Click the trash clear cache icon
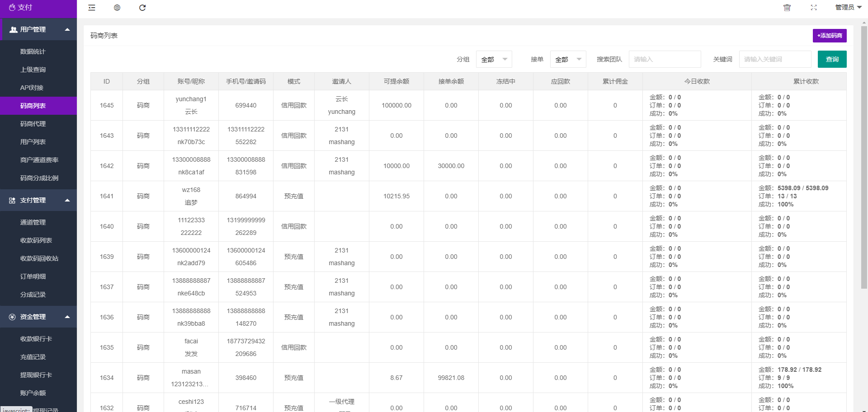Viewport: 868px width, 412px height. (787, 8)
